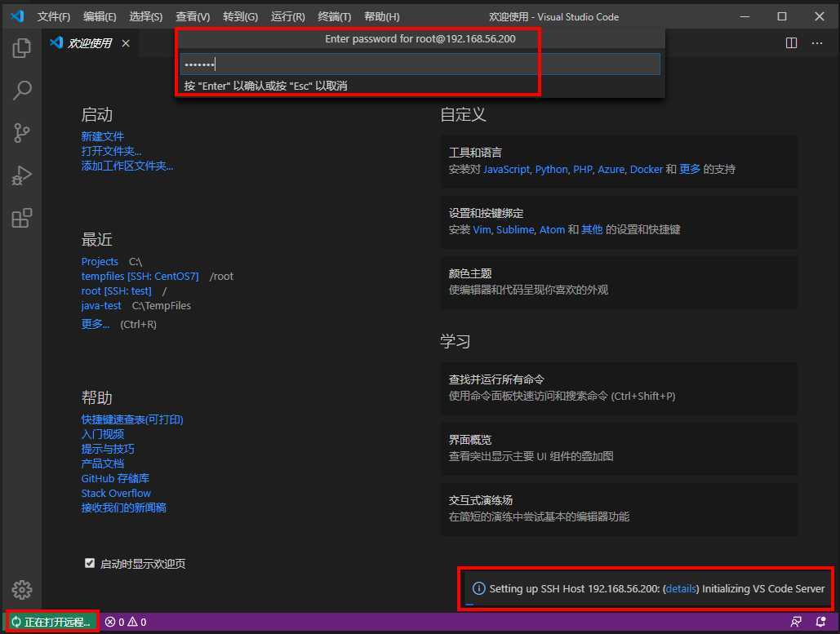Viewport: 840px width, 634px height.
Task: Open the Manage gear menu
Action: 21,590
